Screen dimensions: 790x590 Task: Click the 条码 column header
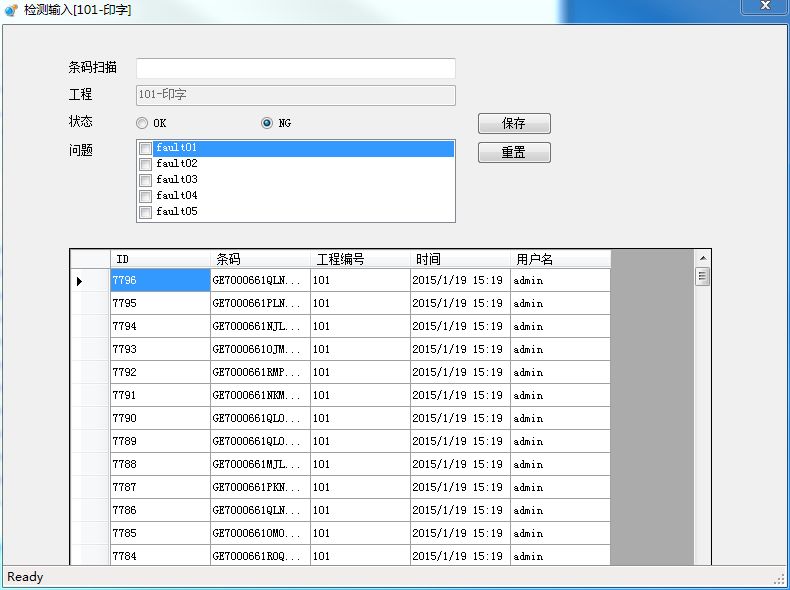pyautogui.click(x=260, y=259)
